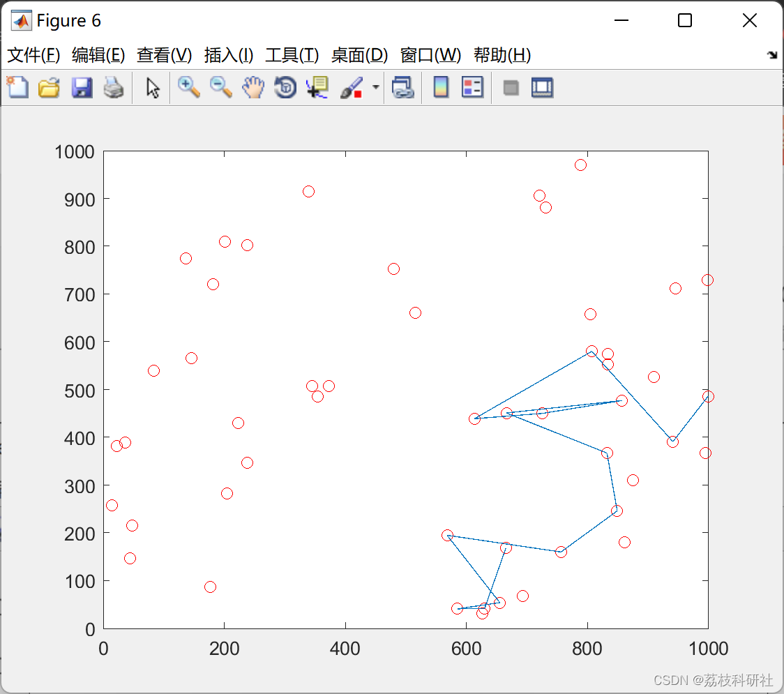This screenshot has height=694, width=784.
Task: Select the Pan hand tool
Action: 253,87
